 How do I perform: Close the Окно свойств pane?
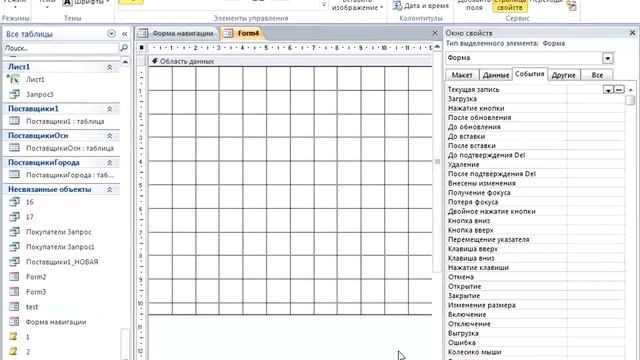(632, 33)
